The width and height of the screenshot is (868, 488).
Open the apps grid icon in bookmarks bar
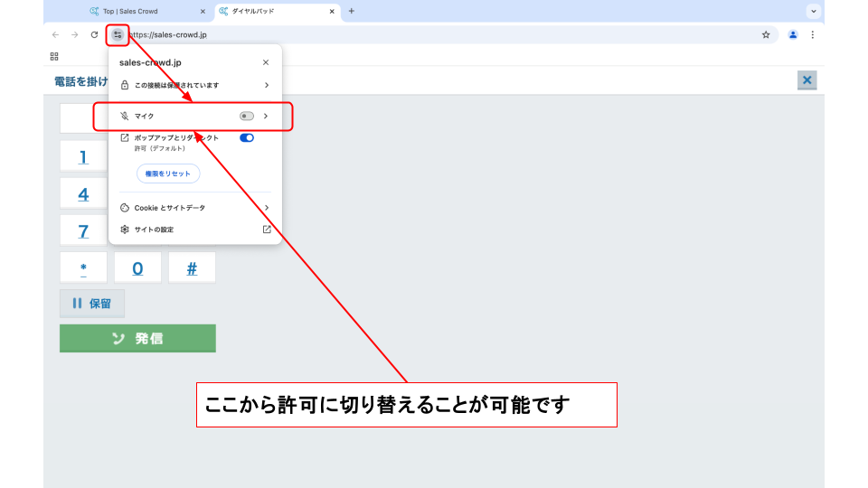click(x=54, y=56)
